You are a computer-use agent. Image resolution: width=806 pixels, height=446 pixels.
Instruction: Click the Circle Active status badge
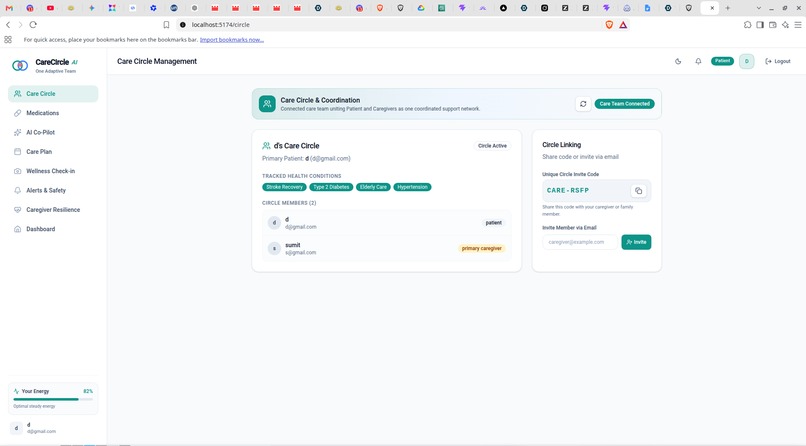[x=492, y=146]
